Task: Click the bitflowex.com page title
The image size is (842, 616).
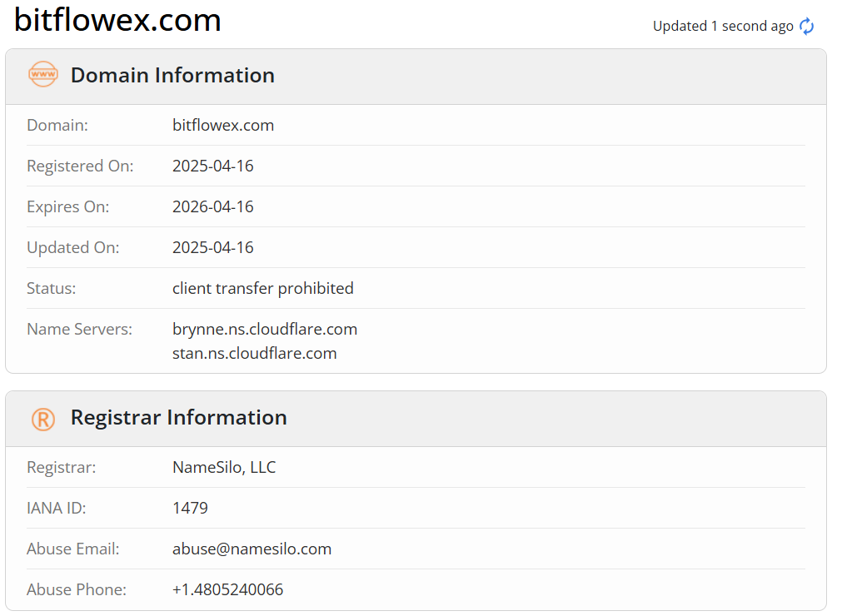Action: coord(117,20)
